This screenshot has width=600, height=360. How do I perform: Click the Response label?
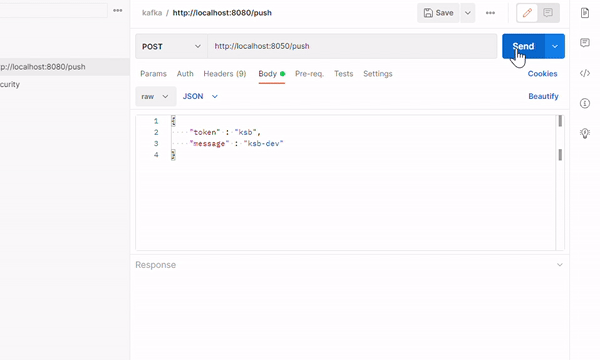(155, 265)
